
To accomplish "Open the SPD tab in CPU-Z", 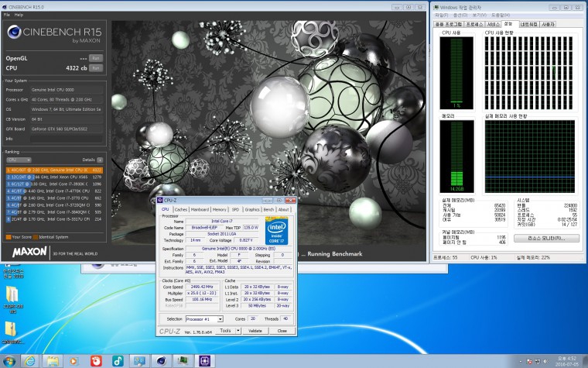I will (235, 209).
